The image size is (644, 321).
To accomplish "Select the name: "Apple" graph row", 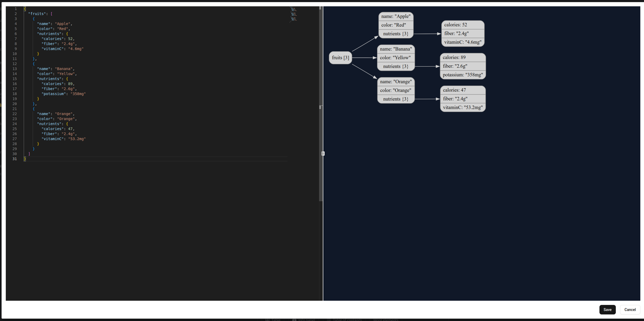I will [x=396, y=16].
